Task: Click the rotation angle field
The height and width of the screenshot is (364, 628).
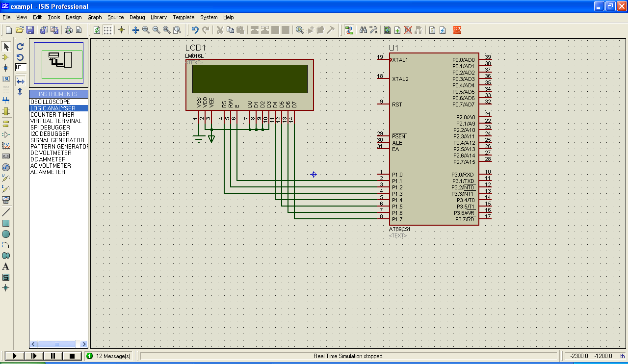Action: pos(21,67)
